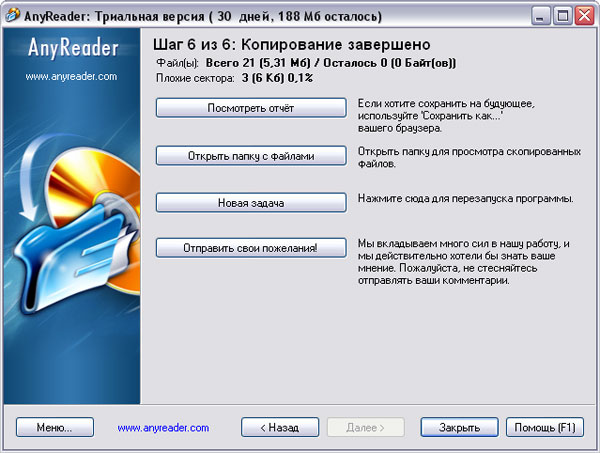600x453 pixels.
Task: Click the www.anyreader.com text in sidebar banner
Action: 72,77
